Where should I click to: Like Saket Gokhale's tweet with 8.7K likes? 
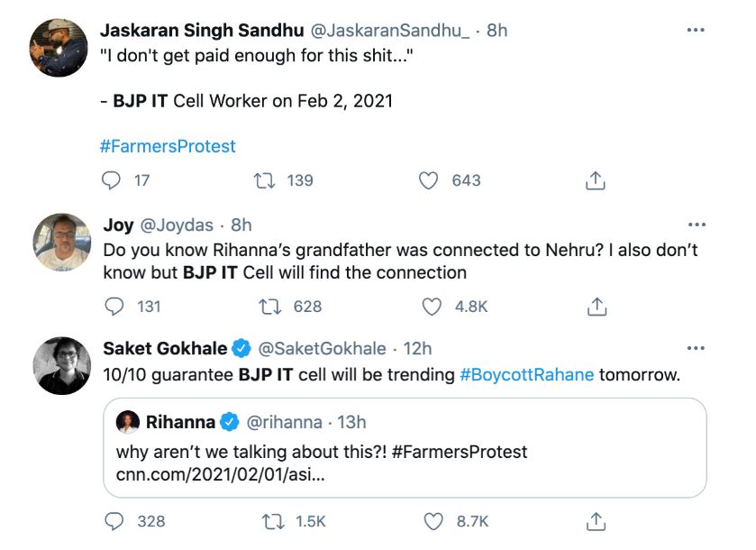pyautogui.click(x=434, y=521)
